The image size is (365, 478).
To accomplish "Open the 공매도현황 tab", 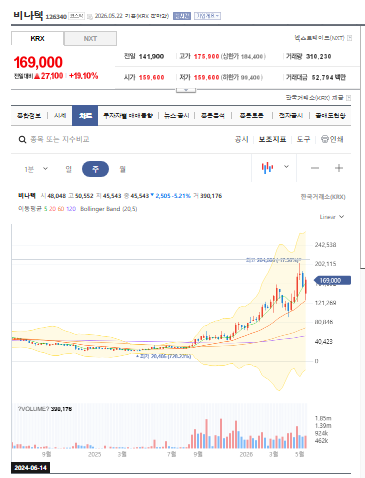I will [x=330, y=115].
